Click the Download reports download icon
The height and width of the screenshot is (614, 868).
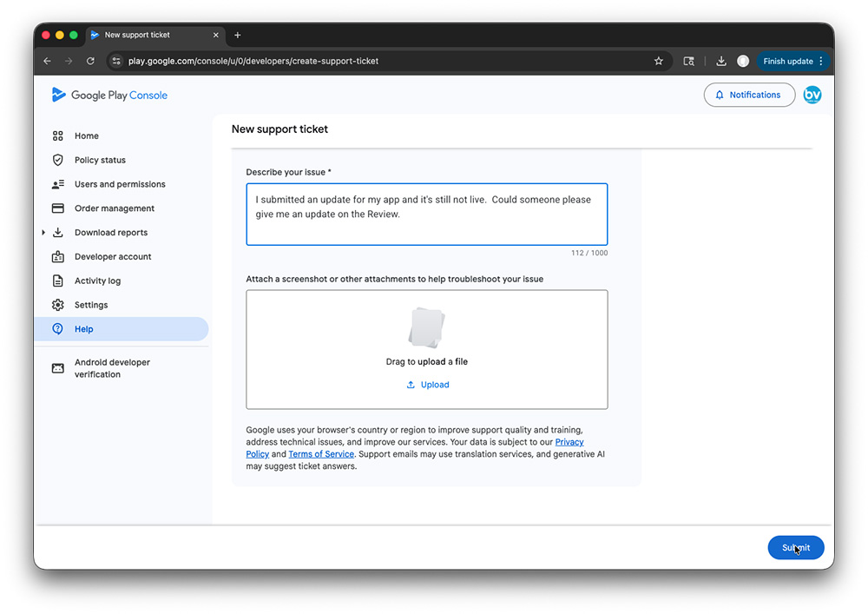click(57, 233)
